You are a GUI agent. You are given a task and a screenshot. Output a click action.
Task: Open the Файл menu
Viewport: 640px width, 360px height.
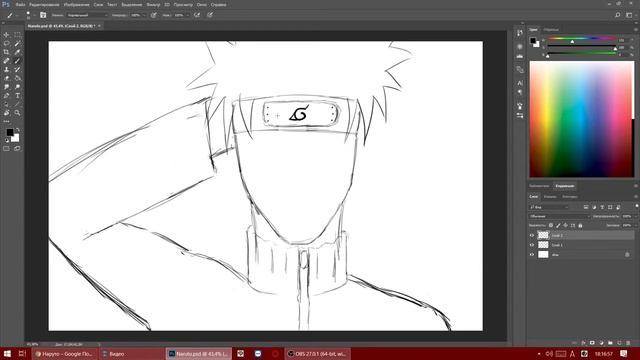(21, 5)
